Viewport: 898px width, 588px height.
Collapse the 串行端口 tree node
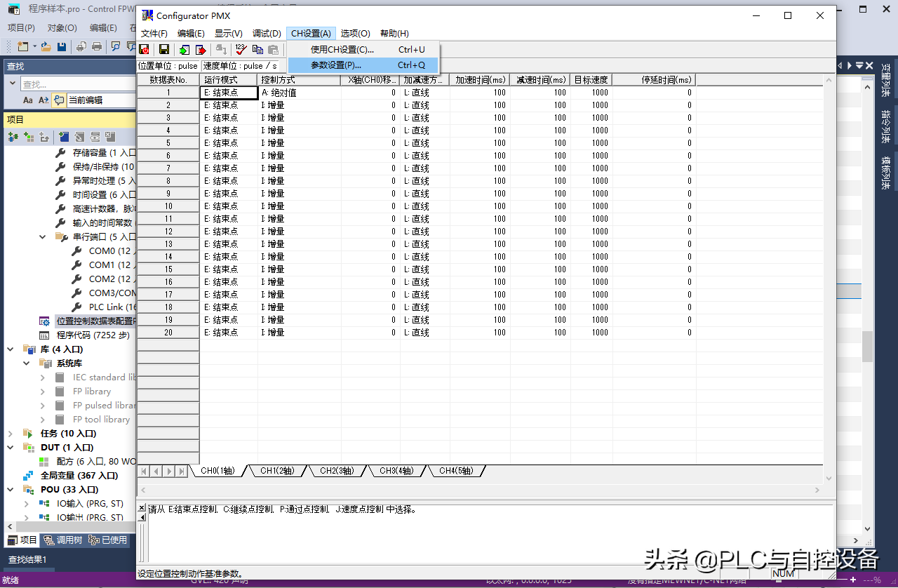pos(43,237)
